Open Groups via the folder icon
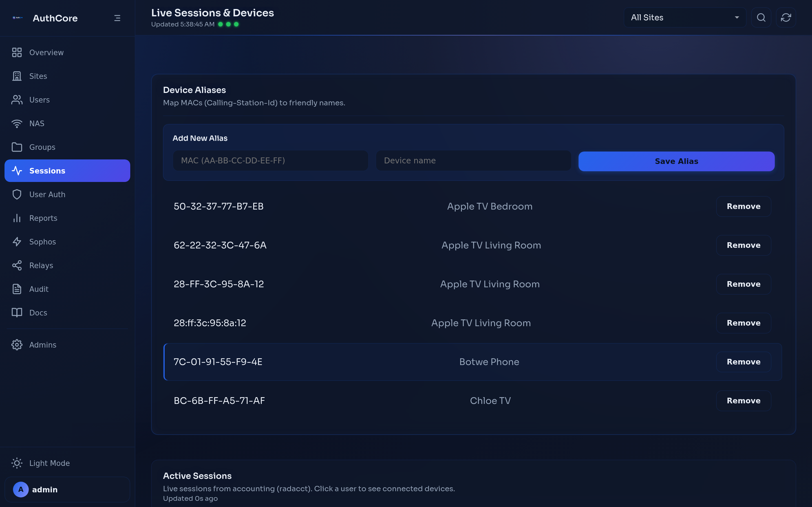812x507 pixels. 17,147
